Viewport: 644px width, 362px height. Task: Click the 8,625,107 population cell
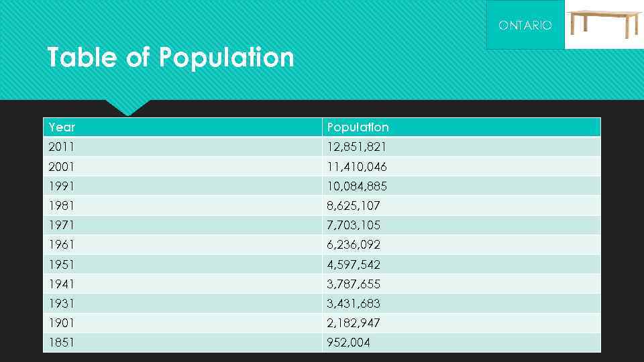(x=353, y=206)
